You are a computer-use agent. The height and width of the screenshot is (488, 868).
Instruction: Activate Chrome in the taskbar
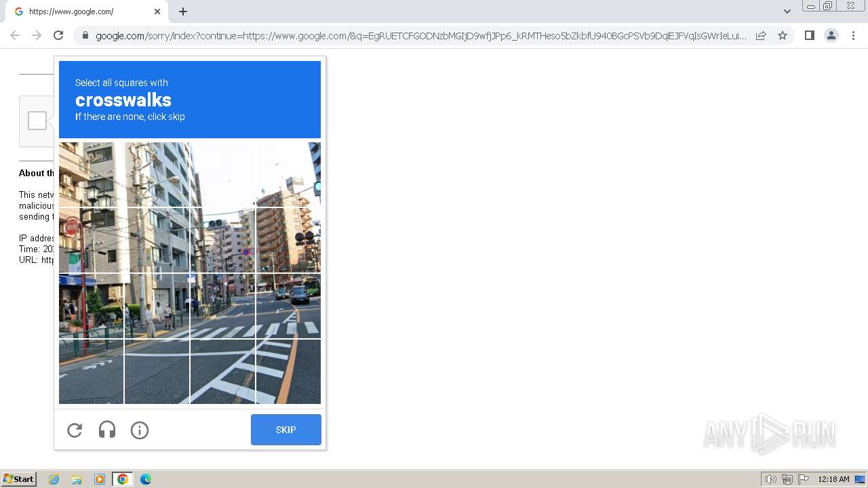click(123, 479)
